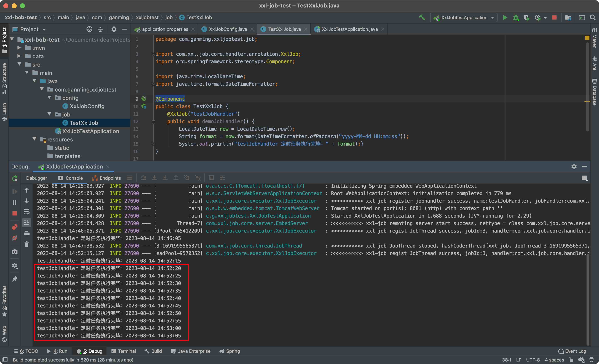Run XxlJobTestApplication with green play icon

pos(505,17)
